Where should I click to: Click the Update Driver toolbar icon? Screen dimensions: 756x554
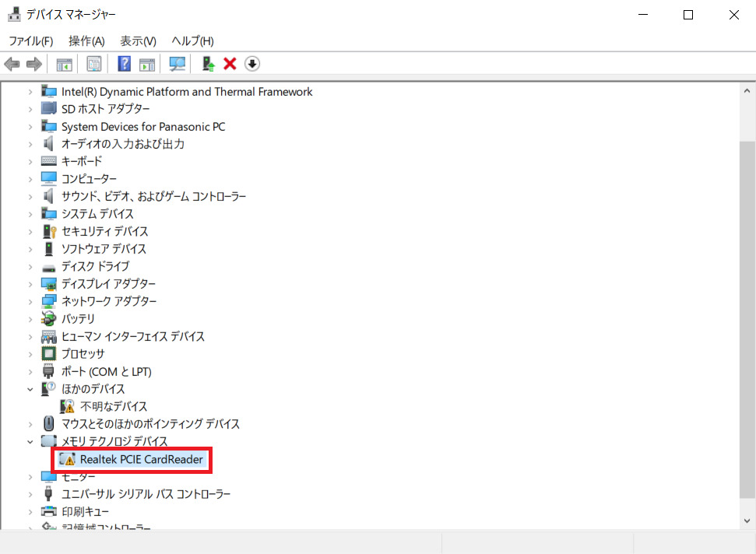coord(208,64)
